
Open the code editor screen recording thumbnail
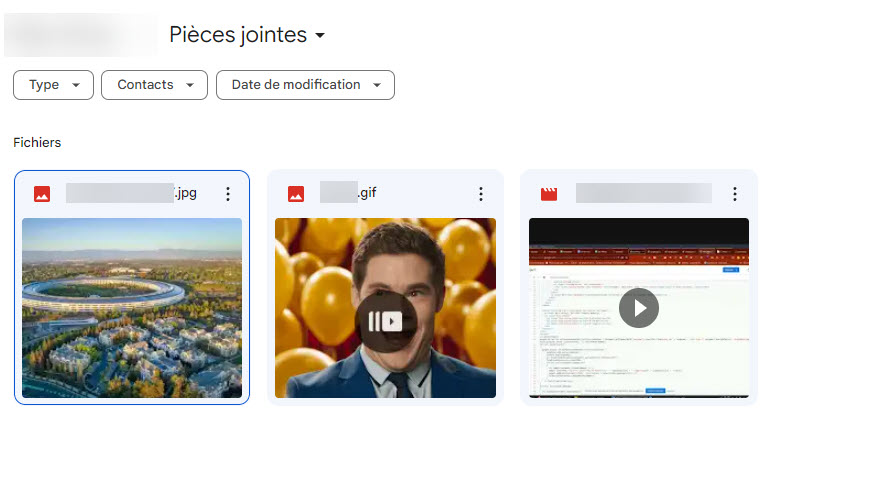coord(638,308)
